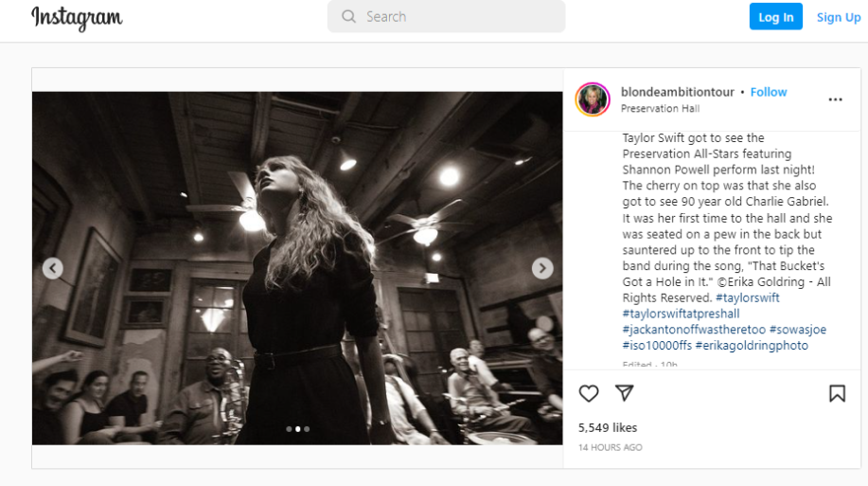Select the carousel pagination dots
The height and width of the screenshot is (486, 868).
(x=297, y=429)
